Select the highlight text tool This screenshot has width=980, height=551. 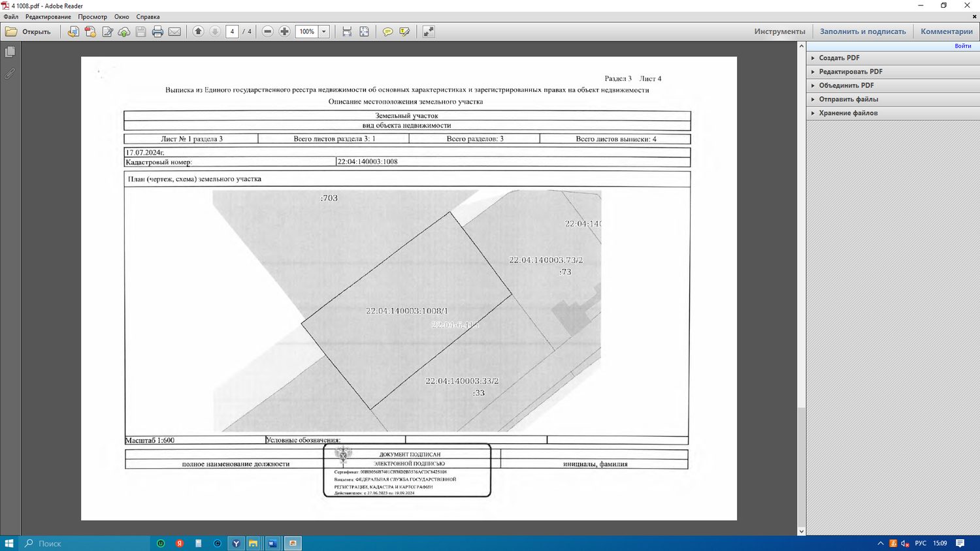(x=404, y=31)
